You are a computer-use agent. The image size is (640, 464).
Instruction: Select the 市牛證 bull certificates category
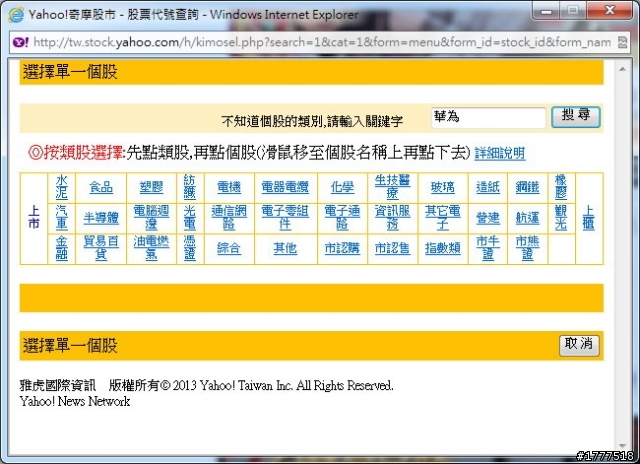488,248
